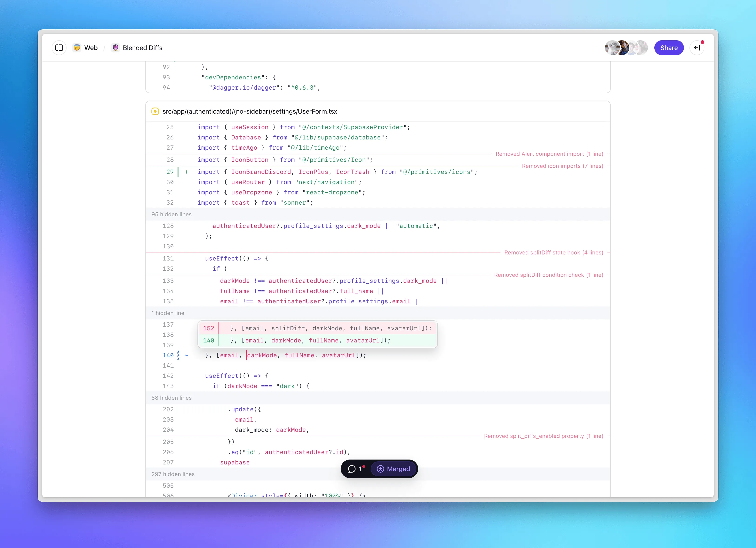Select line number 140 in the gutter
The image size is (756, 548).
click(168, 355)
